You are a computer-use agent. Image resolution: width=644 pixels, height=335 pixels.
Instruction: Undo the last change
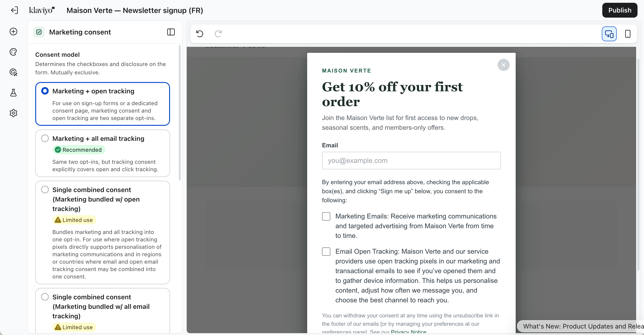pos(200,34)
